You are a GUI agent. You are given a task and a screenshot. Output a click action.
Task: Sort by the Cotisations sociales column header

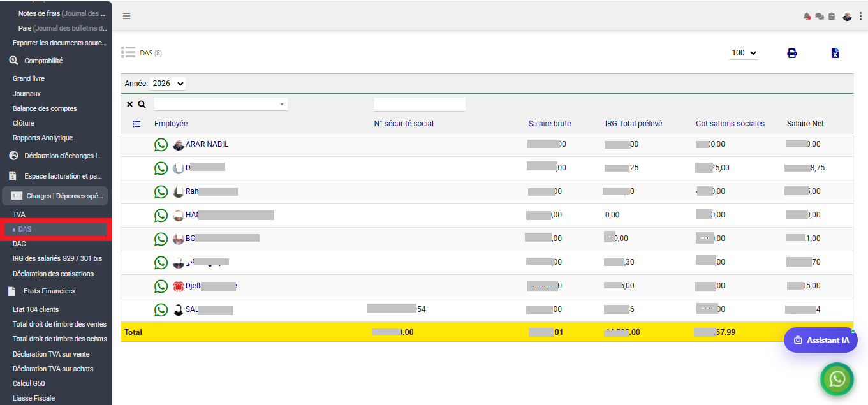tap(730, 124)
